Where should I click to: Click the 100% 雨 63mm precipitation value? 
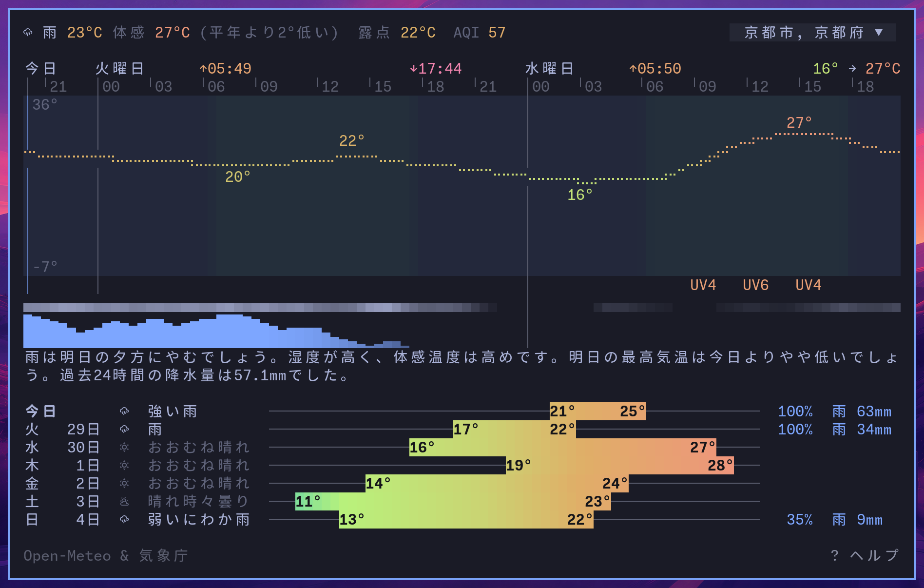tap(835, 412)
